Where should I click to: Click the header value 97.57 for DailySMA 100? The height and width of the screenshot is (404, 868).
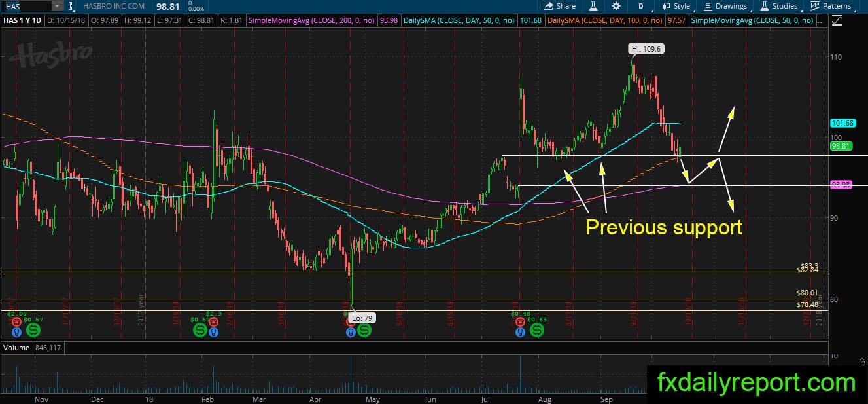[676, 21]
